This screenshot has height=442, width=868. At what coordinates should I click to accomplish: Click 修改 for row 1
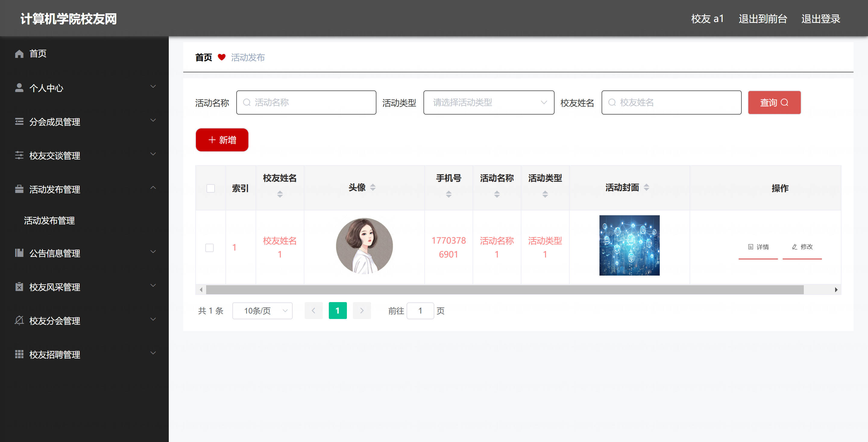point(802,247)
